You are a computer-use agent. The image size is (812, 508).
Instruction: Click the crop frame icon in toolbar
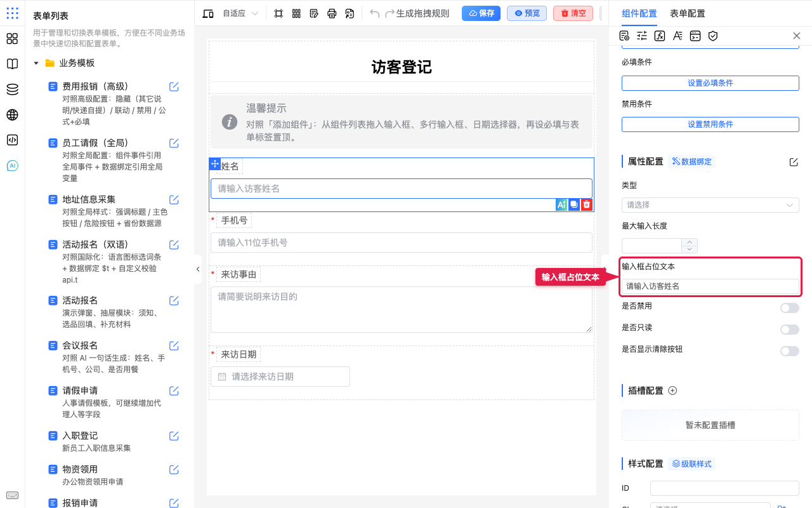pos(278,13)
